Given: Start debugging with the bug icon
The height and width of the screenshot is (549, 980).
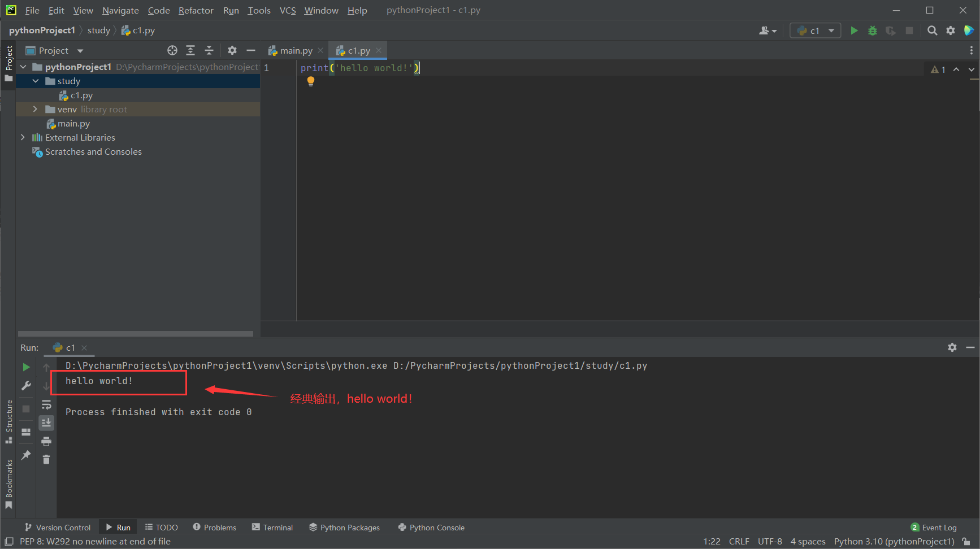Looking at the screenshot, I should (x=873, y=30).
